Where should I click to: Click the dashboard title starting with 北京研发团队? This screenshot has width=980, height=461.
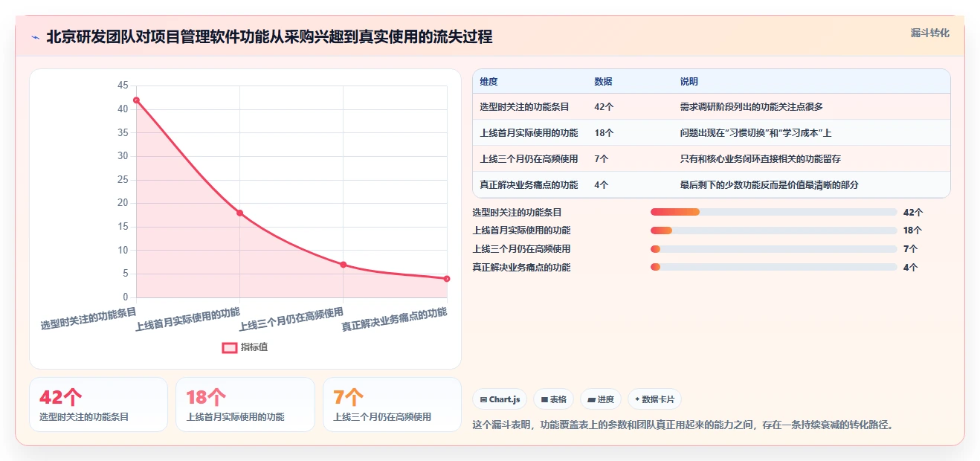(x=269, y=37)
